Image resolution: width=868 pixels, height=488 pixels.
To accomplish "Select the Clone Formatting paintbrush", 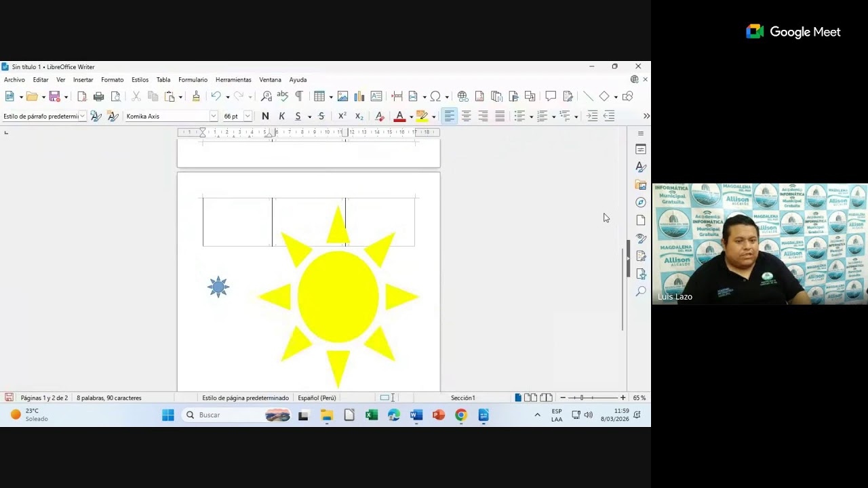I will click(x=196, y=96).
